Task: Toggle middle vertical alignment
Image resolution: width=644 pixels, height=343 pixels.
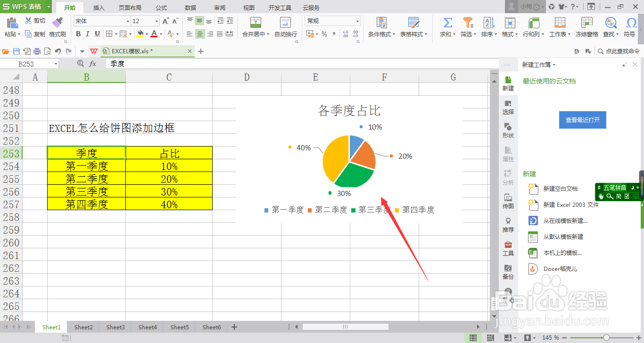Action: [x=199, y=21]
